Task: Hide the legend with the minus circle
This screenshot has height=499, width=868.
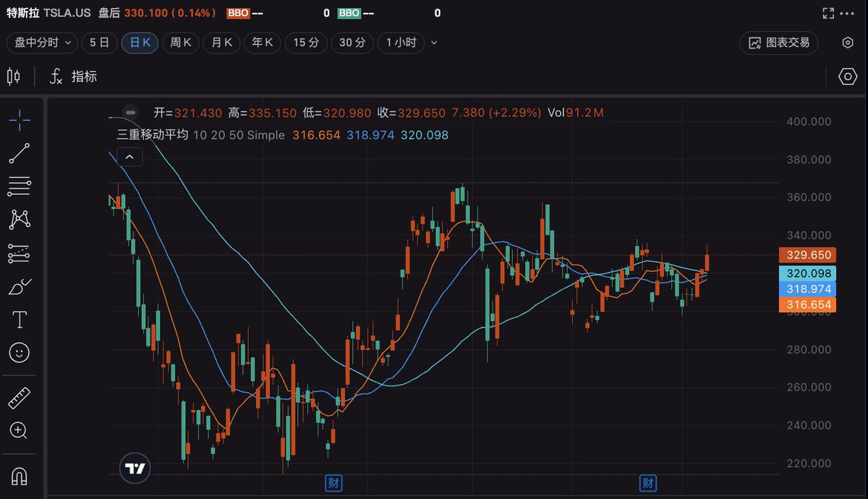Action: pos(130,112)
